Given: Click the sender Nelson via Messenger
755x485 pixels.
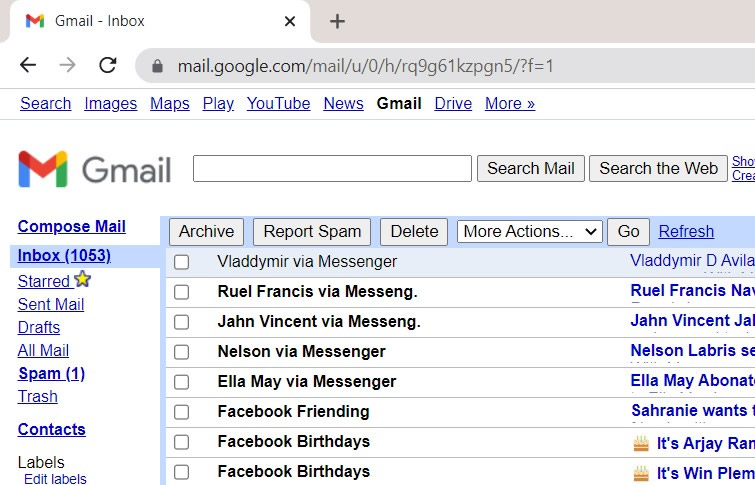Looking at the screenshot, I should click(x=301, y=352).
